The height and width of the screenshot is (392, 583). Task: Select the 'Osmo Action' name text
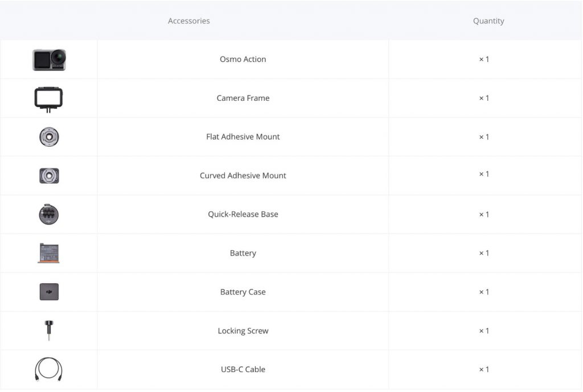[x=243, y=59]
